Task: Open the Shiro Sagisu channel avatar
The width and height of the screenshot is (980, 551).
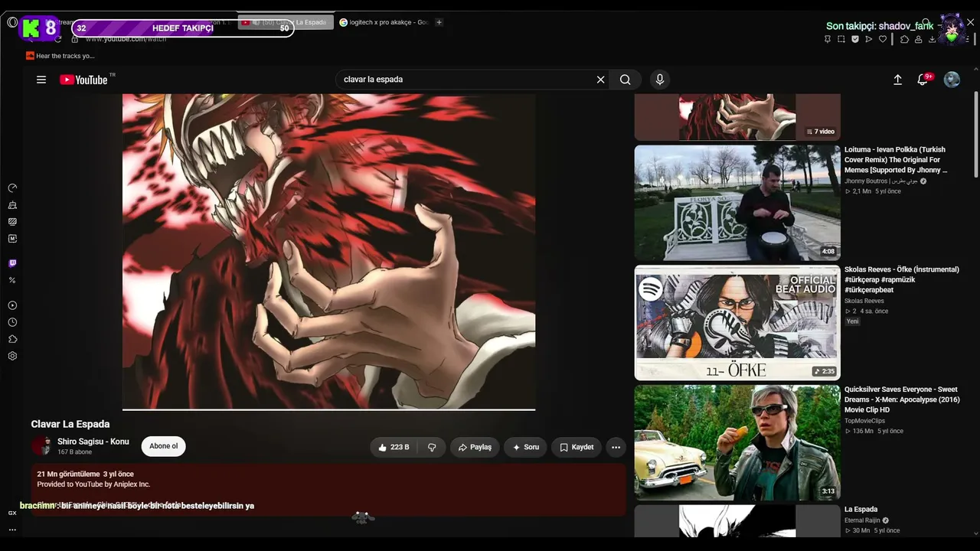Action: click(41, 446)
